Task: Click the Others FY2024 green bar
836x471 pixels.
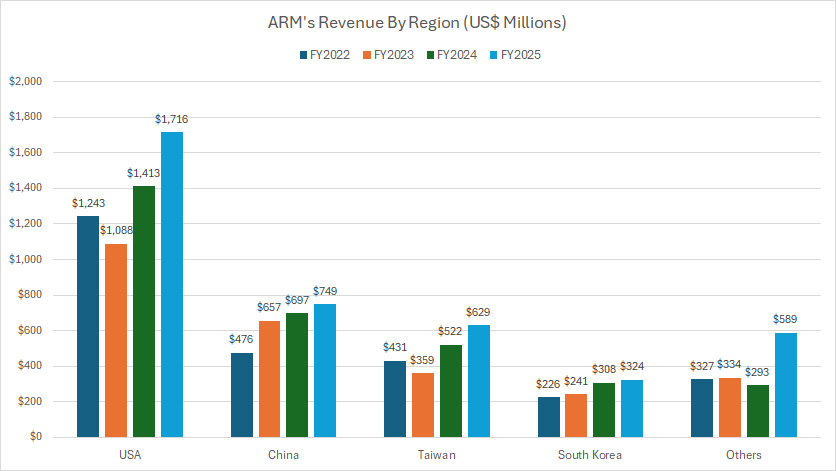Action: [x=758, y=411]
